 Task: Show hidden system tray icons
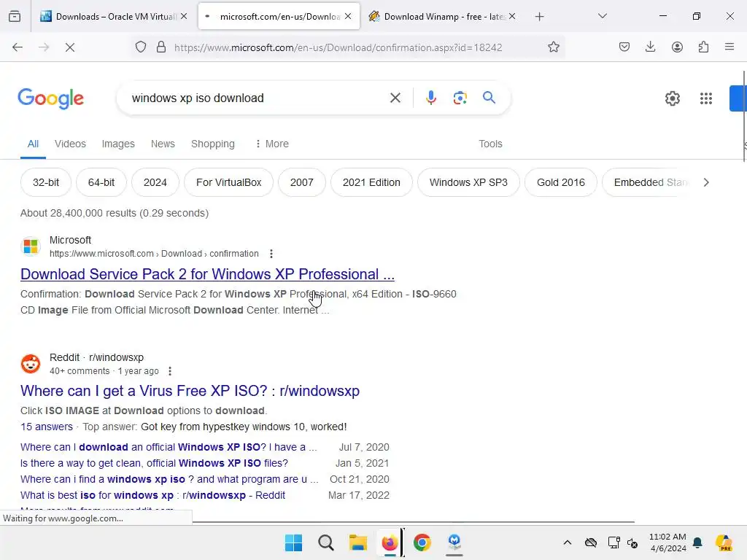(567, 542)
